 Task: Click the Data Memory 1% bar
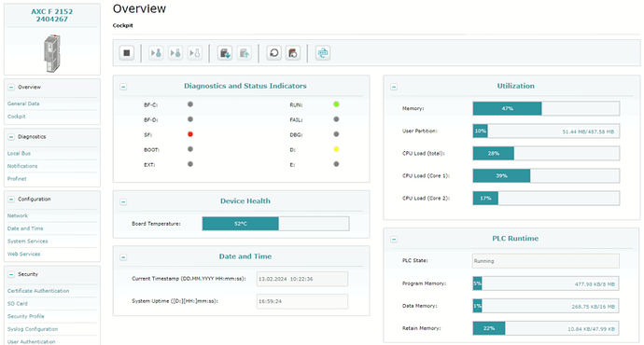(546, 306)
